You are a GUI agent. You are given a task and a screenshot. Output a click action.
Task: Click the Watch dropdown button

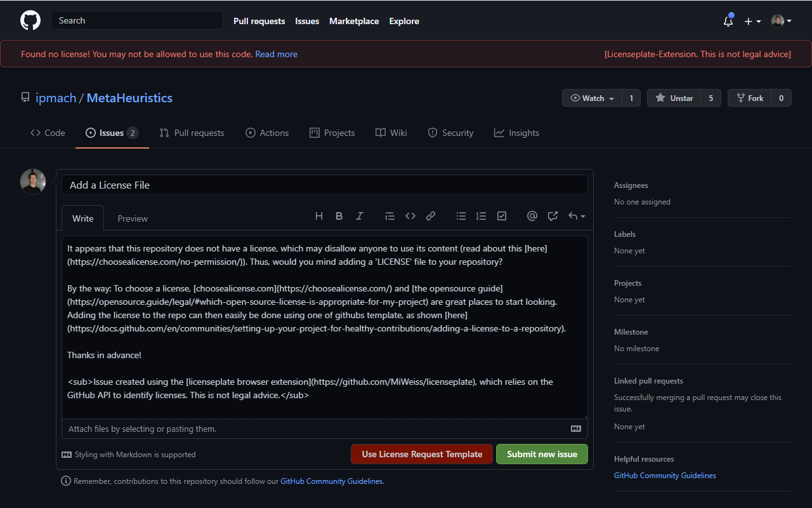(x=592, y=98)
